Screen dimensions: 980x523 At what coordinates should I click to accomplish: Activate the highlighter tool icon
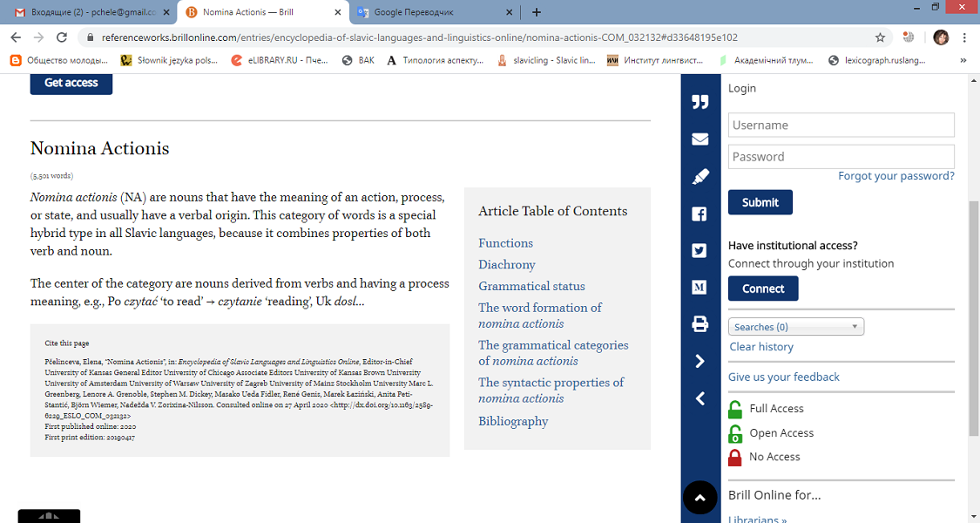tap(700, 177)
